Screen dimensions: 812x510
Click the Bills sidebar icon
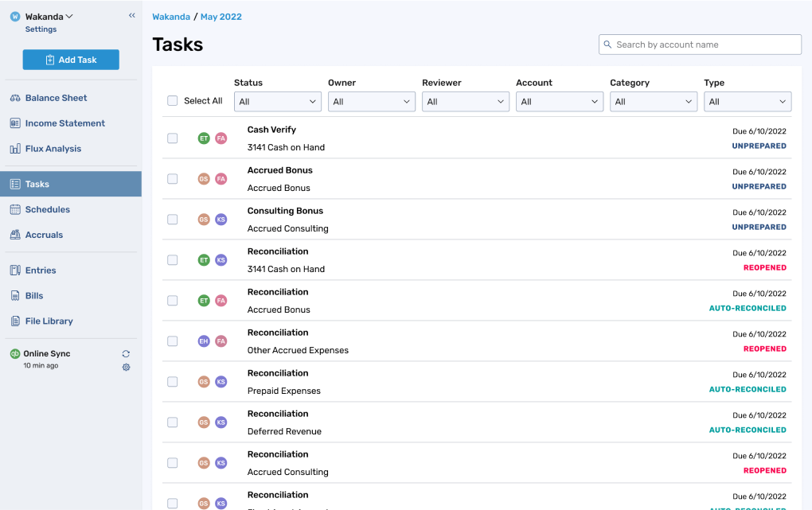coord(15,295)
